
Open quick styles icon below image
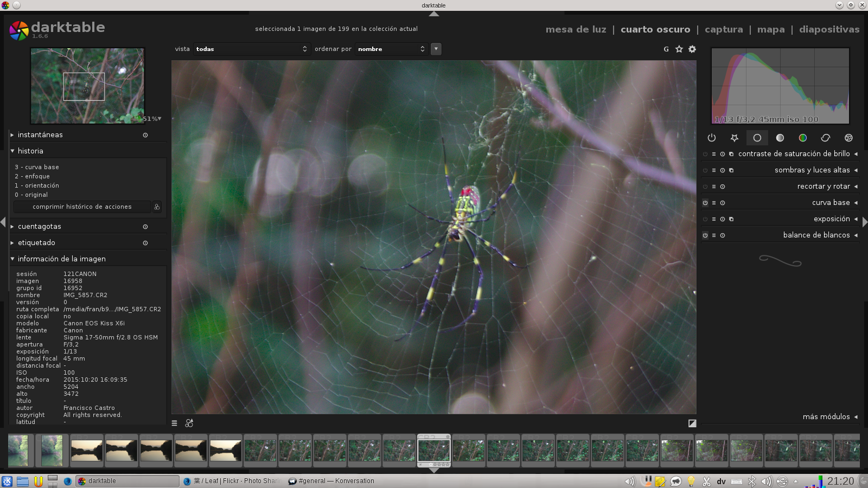coord(189,423)
